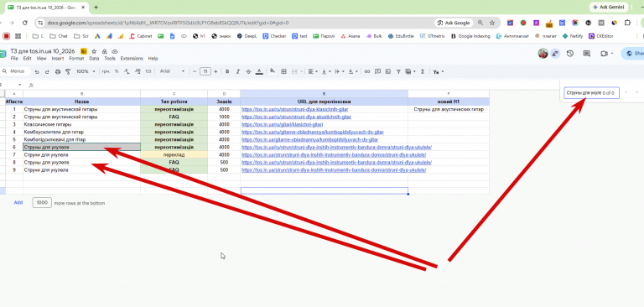The image size is (644, 307).
Task: Activate the Paint format roller tool
Action: tap(68, 71)
